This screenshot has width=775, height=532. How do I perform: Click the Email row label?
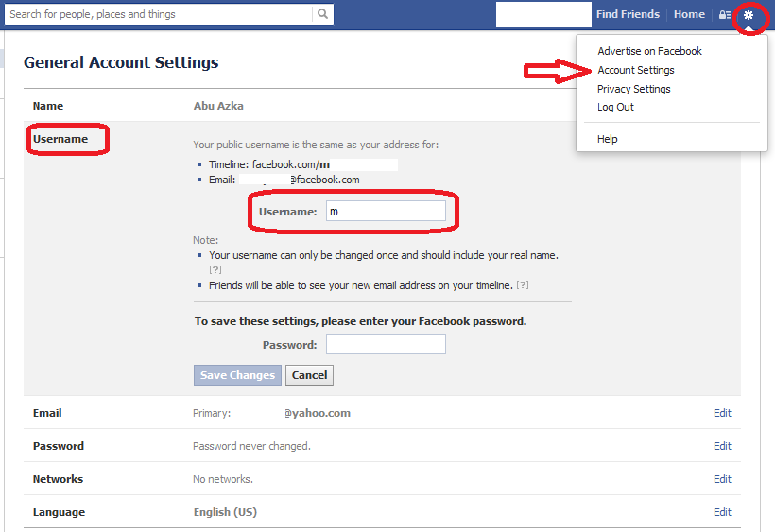[47, 413]
